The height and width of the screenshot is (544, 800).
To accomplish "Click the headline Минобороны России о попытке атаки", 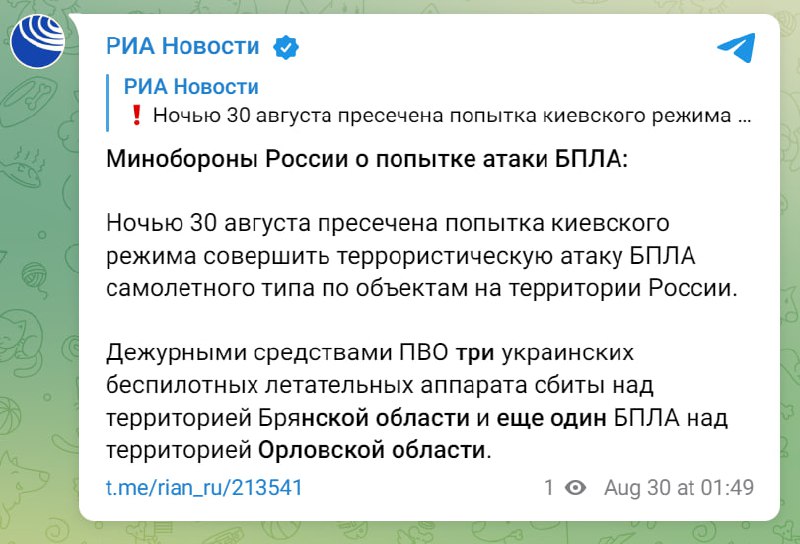I will pyautogui.click(x=369, y=162).
